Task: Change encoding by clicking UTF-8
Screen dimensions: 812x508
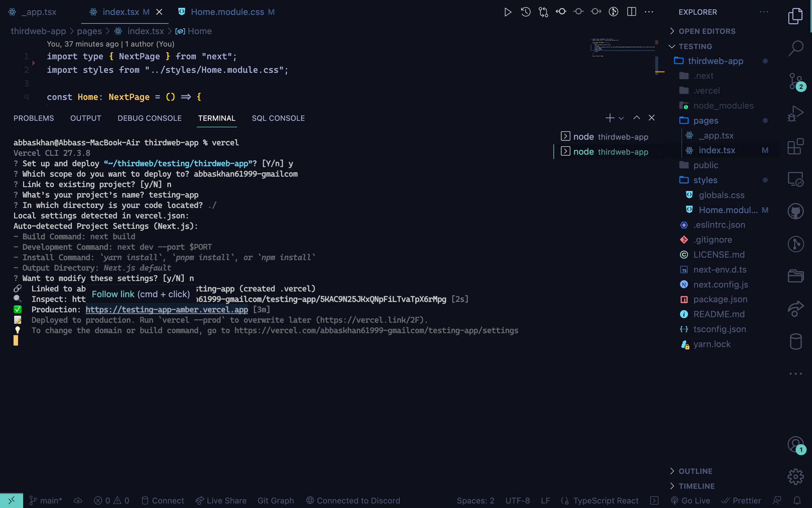Action: coord(517,500)
